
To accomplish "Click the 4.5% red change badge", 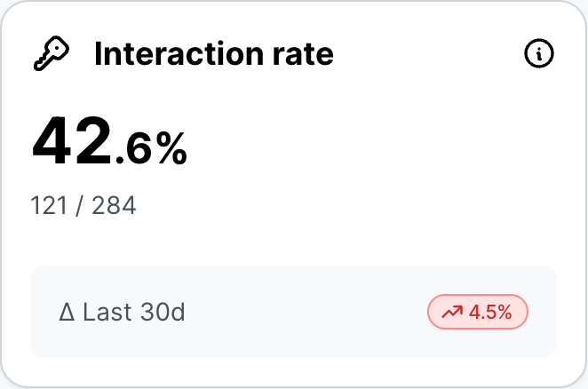I will [478, 313].
